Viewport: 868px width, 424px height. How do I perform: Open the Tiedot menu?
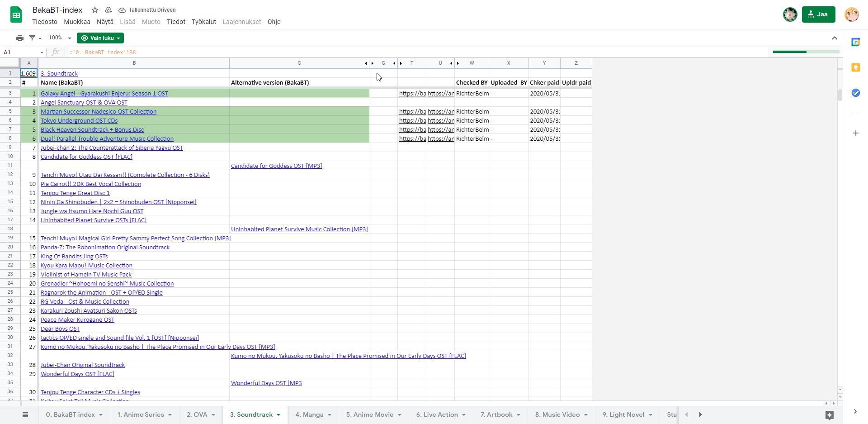pyautogui.click(x=176, y=22)
